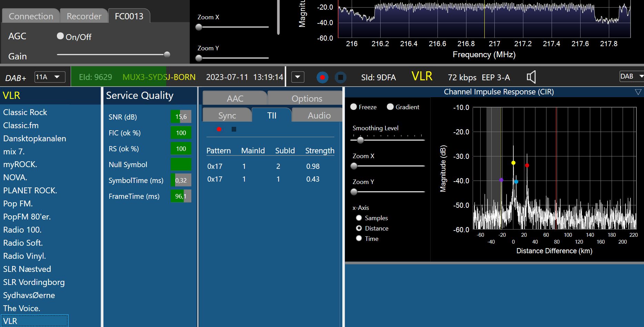Click the red record button
The width and height of the screenshot is (644, 327).
tap(322, 78)
